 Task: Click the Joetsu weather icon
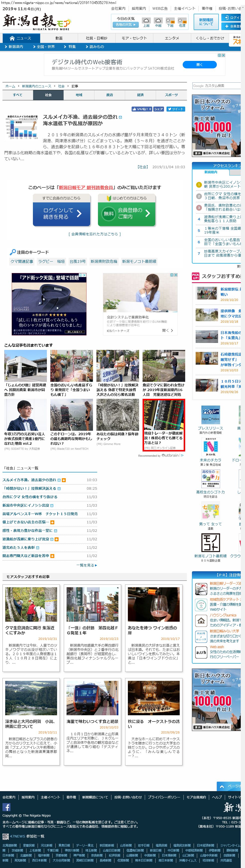point(146,21)
